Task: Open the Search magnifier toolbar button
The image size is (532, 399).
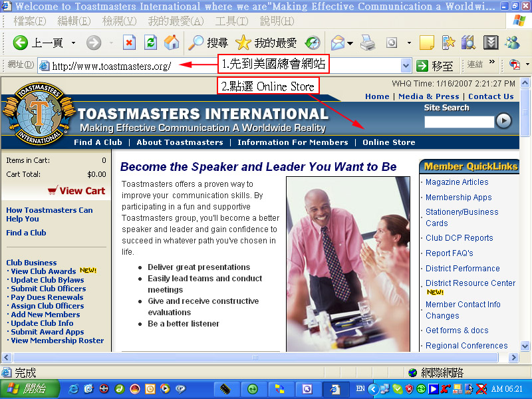Action: [x=207, y=43]
